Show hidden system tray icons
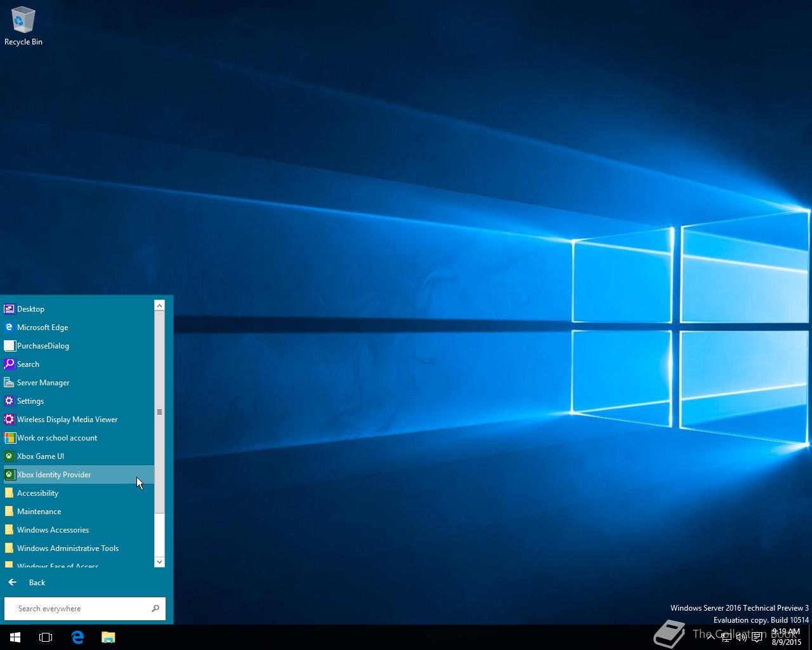This screenshot has height=650, width=812. (x=711, y=637)
